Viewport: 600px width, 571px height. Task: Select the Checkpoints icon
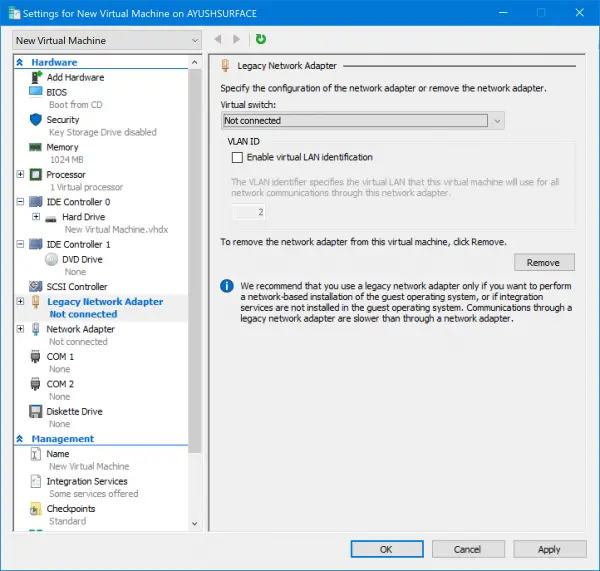36,509
